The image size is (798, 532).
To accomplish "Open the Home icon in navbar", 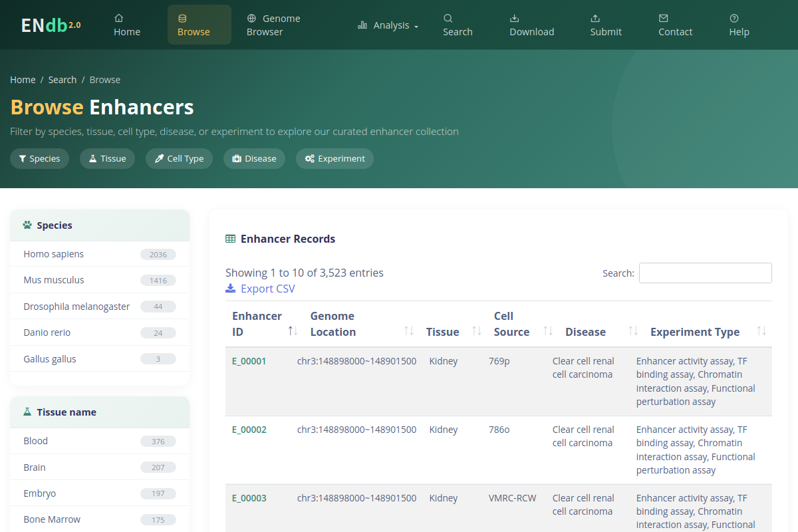I will 119,18.
